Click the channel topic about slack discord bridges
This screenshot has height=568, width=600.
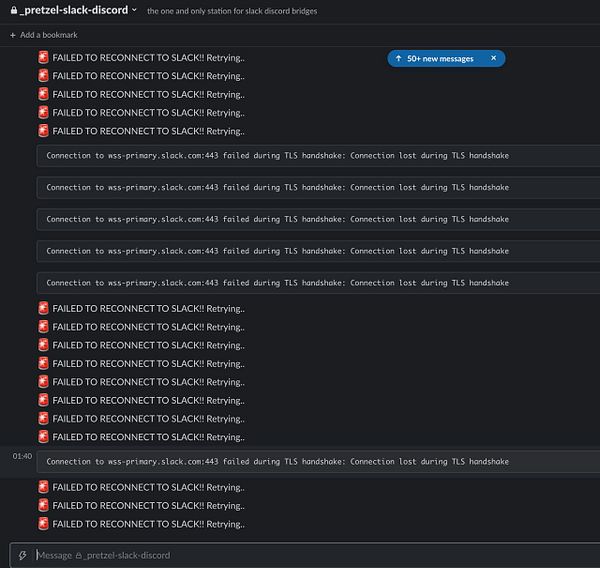click(232, 11)
